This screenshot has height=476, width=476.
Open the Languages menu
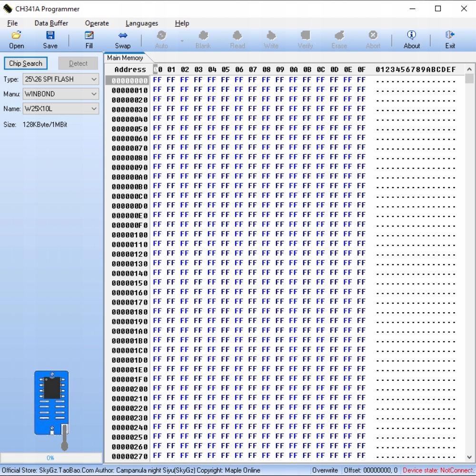(141, 23)
